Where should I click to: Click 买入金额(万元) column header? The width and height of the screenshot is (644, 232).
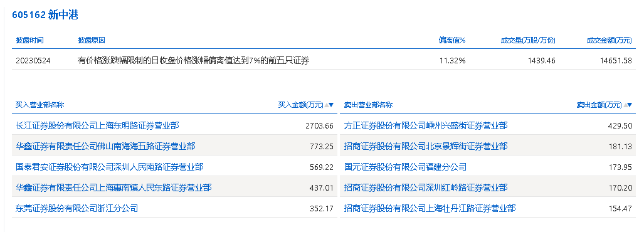tap(300, 105)
